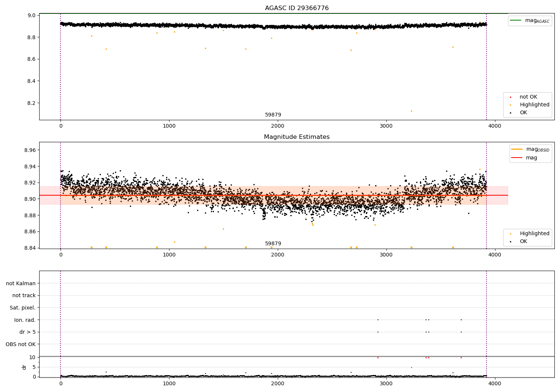Select the orange mag OBSID legend entry

click(x=530, y=149)
